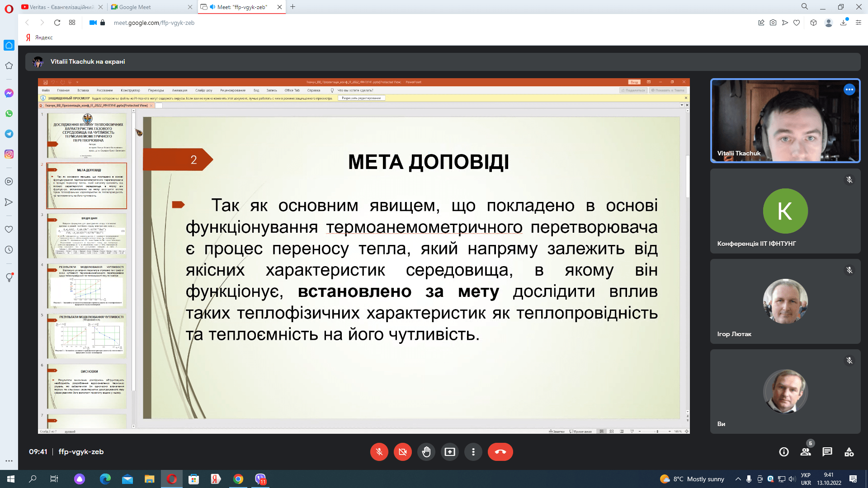Viewport: 868px width, 488px height.
Task: Open the Meet activities panel
Action: tap(849, 452)
